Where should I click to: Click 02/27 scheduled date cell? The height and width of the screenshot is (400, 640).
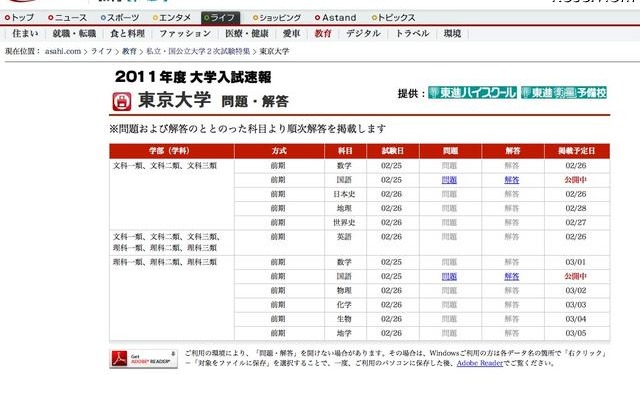[x=576, y=223]
